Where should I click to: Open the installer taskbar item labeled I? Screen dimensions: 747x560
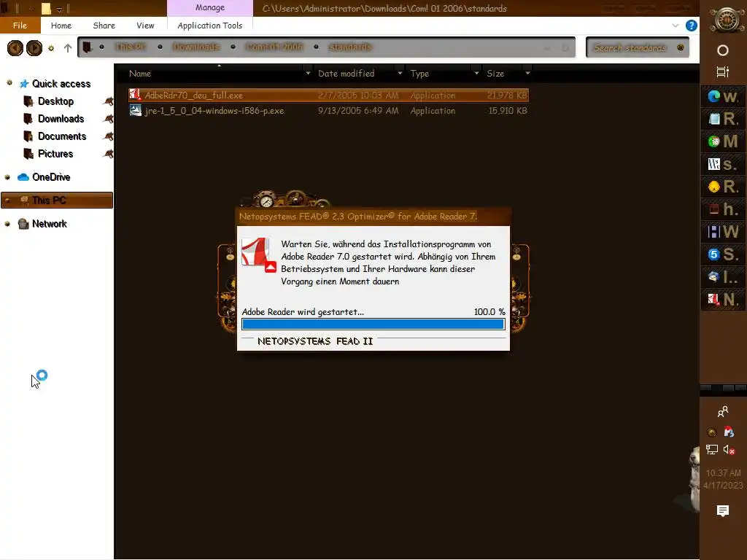(723, 276)
